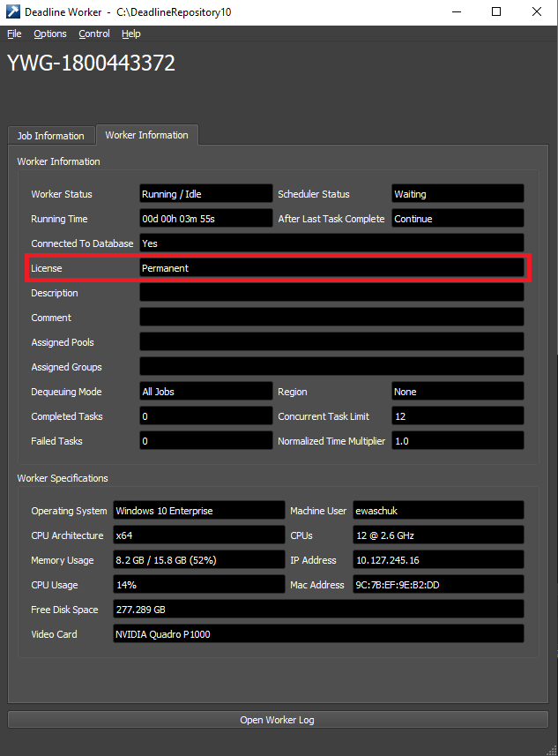Click the Worker Status field Running / Idle
The height and width of the screenshot is (756, 558).
[205, 194]
